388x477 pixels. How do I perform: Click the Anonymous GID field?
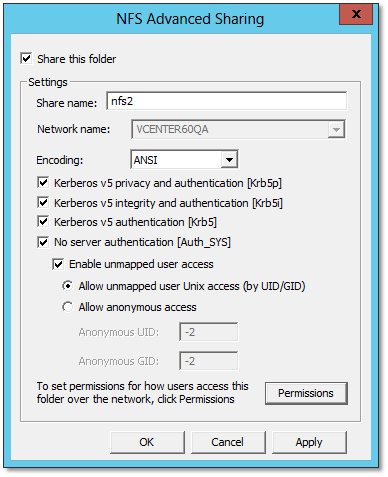click(209, 361)
